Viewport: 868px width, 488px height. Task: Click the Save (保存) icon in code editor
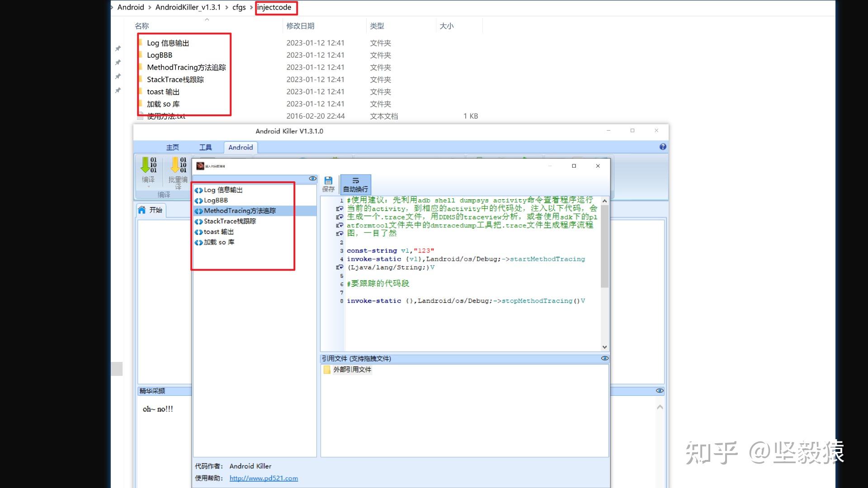pos(328,184)
